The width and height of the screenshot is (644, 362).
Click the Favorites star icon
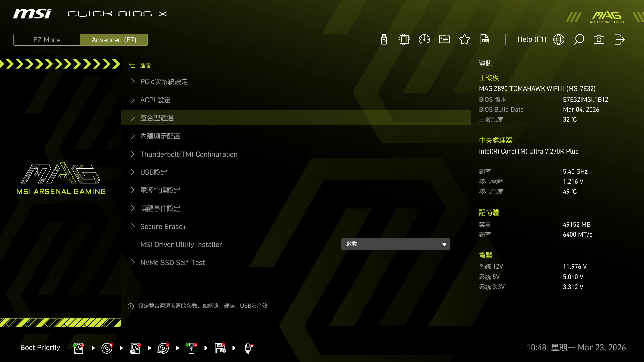[x=465, y=40]
